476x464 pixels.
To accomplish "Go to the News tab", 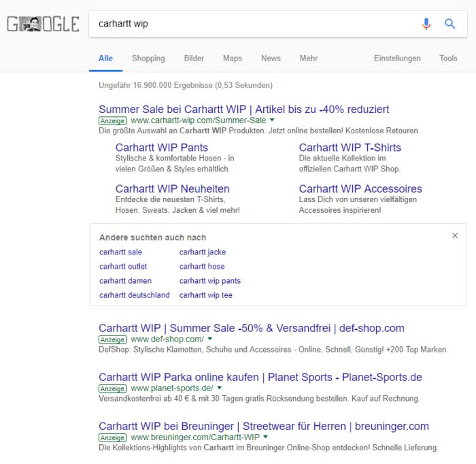I will 271,59.
